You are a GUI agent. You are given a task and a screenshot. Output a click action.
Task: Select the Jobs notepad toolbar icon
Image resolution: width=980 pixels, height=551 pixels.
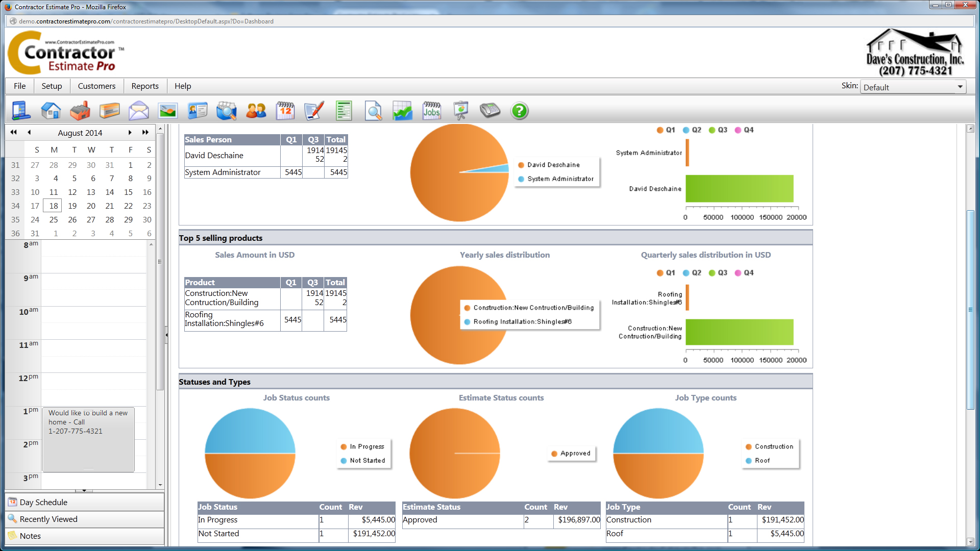(432, 110)
